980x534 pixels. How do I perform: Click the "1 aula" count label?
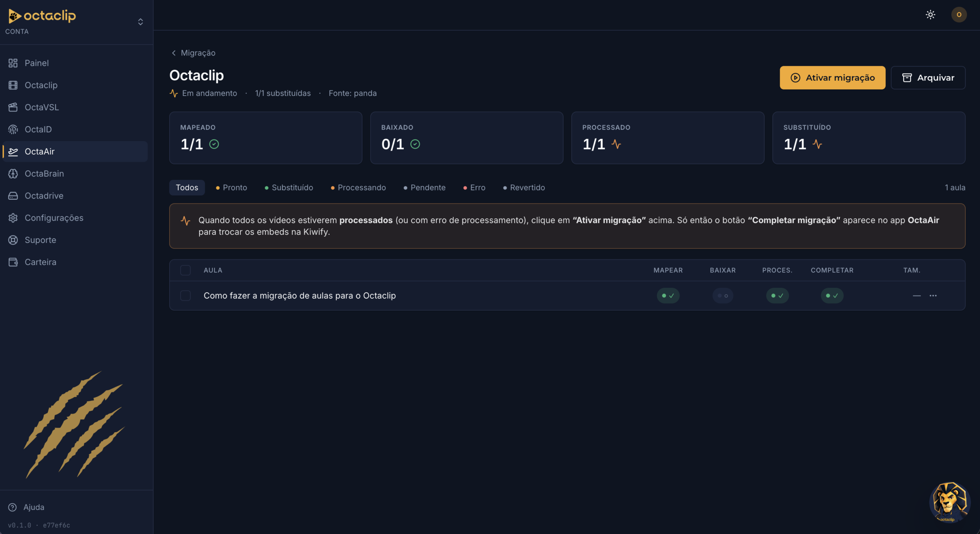(x=955, y=188)
